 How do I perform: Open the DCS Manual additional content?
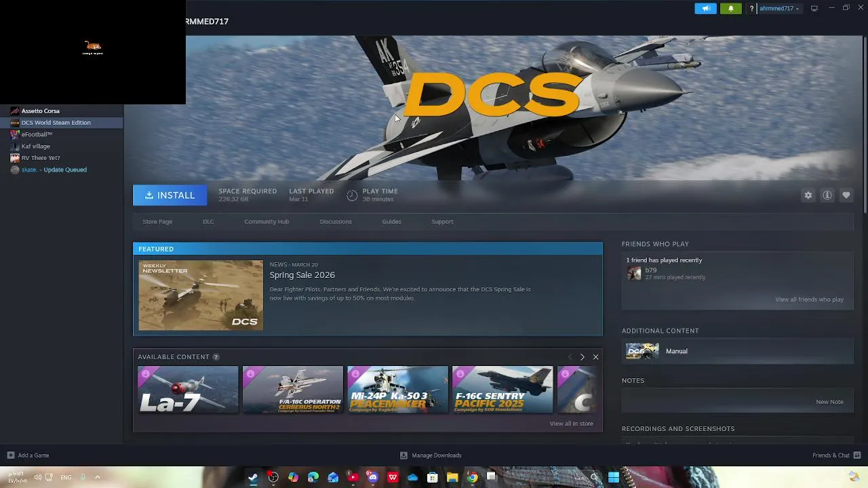737,351
